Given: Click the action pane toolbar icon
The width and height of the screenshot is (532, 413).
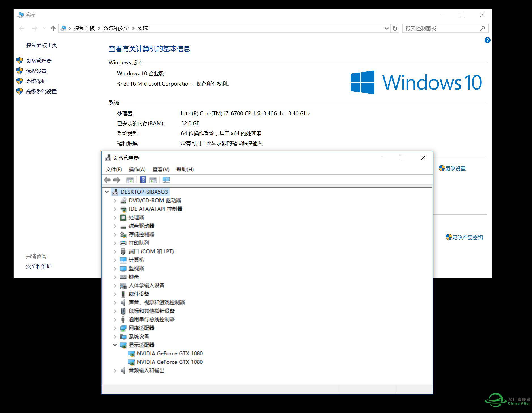Looking at the screenshot, I should (x=153, y=180).
